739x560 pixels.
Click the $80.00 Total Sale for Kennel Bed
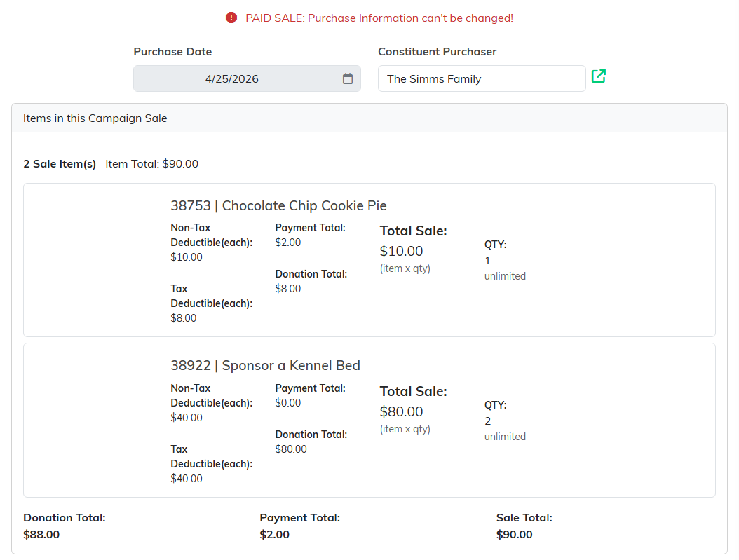pyautogui.click(x=402, y=411)
